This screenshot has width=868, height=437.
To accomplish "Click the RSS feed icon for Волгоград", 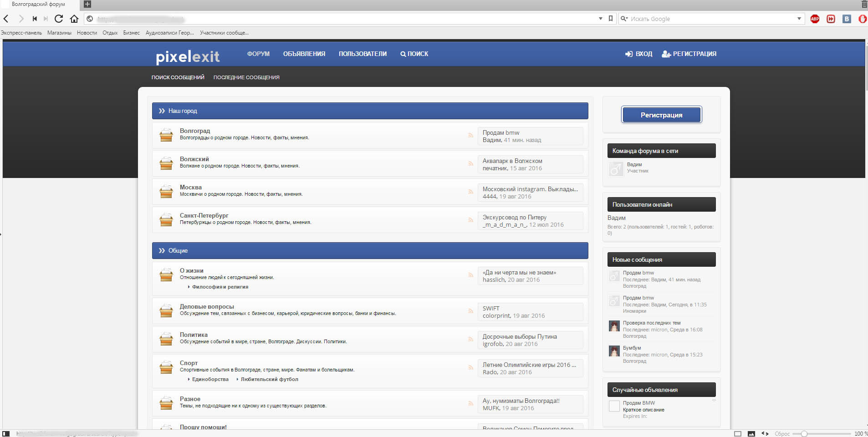I will tap(470, 135).
